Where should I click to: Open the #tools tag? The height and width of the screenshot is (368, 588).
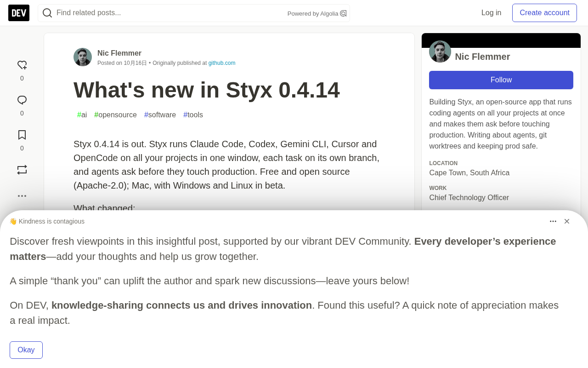(x=193, y=115)
